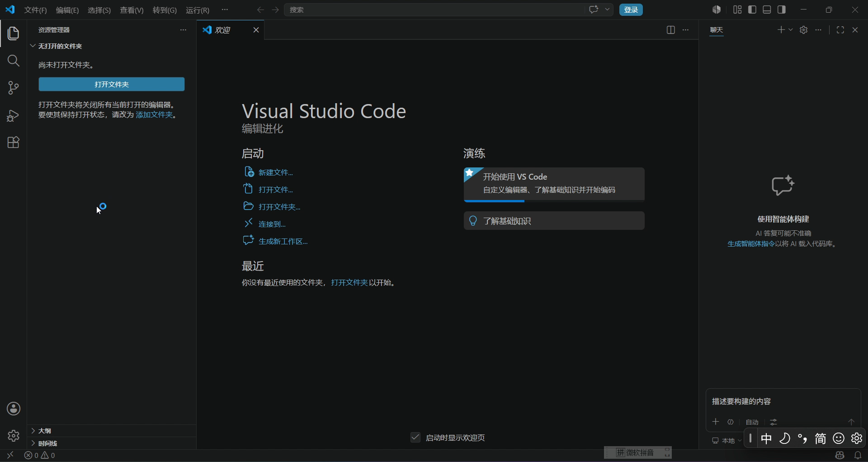Open the Extensions view
Screen dimensions: 868x462
(13, 143)
